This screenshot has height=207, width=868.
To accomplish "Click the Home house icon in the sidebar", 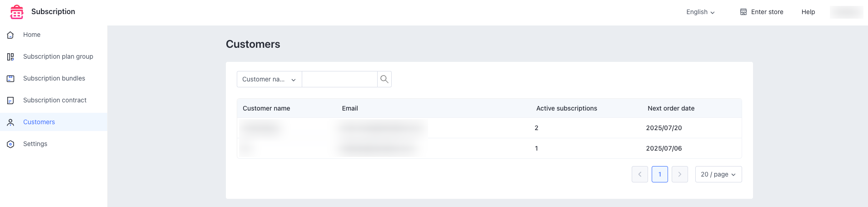I will (x=10, y=35).
